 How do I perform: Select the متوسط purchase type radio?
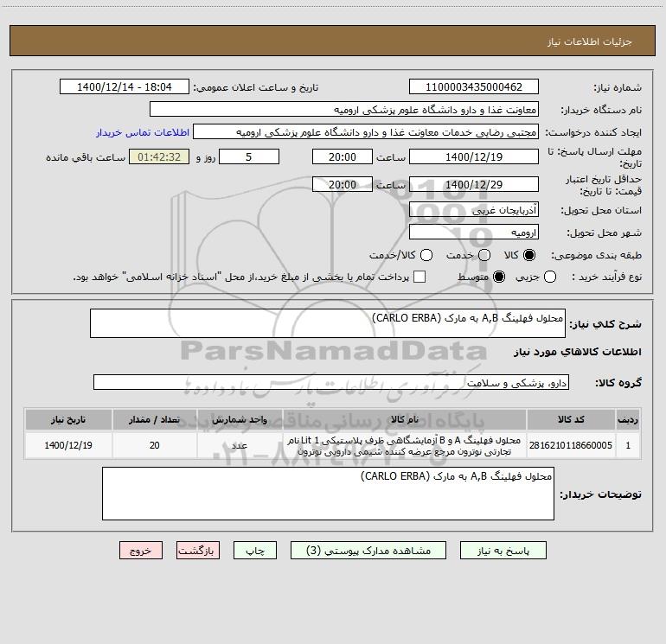tap(499, 277)
